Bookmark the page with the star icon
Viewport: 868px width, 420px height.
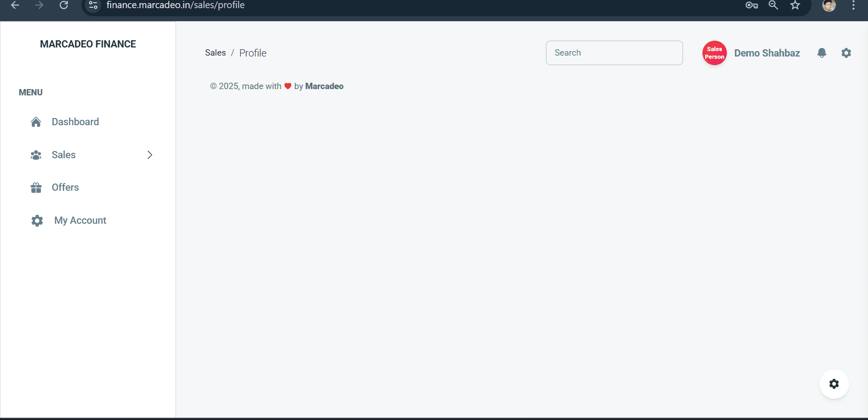[795, 5]
